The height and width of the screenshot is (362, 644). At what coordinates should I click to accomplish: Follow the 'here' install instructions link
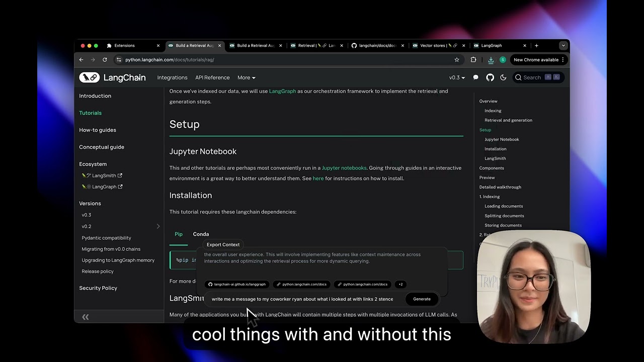[x=318, y=178]
